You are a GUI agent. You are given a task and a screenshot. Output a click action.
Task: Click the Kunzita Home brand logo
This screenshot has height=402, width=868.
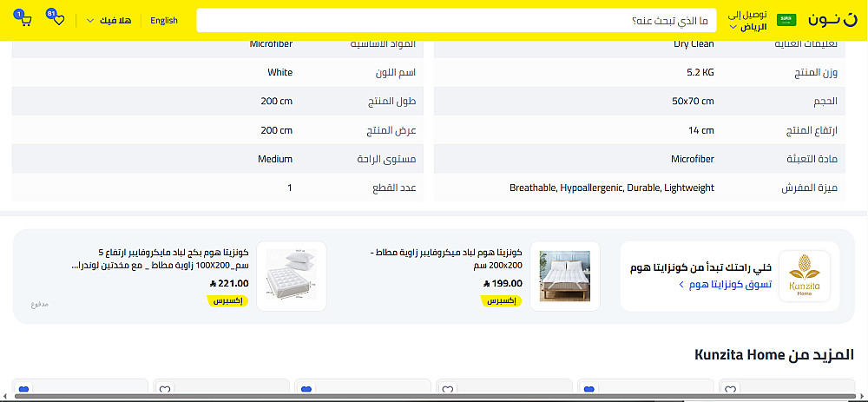click(805, 276)
